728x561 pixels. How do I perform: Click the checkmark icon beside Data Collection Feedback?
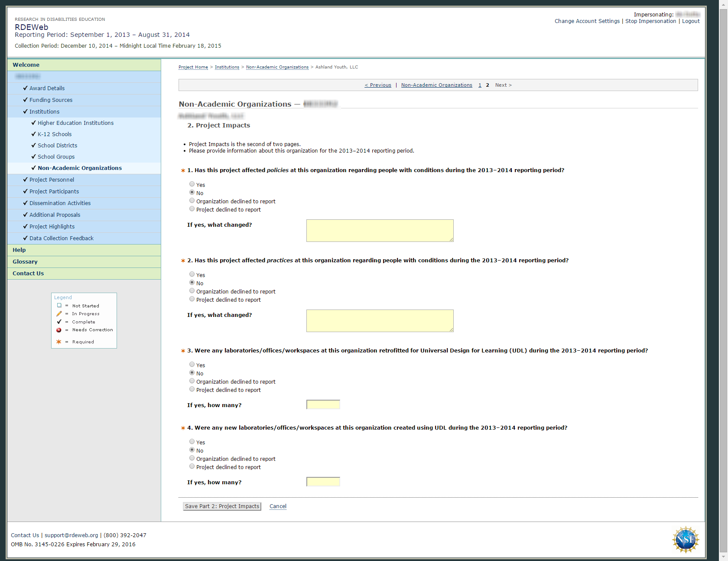25,238
